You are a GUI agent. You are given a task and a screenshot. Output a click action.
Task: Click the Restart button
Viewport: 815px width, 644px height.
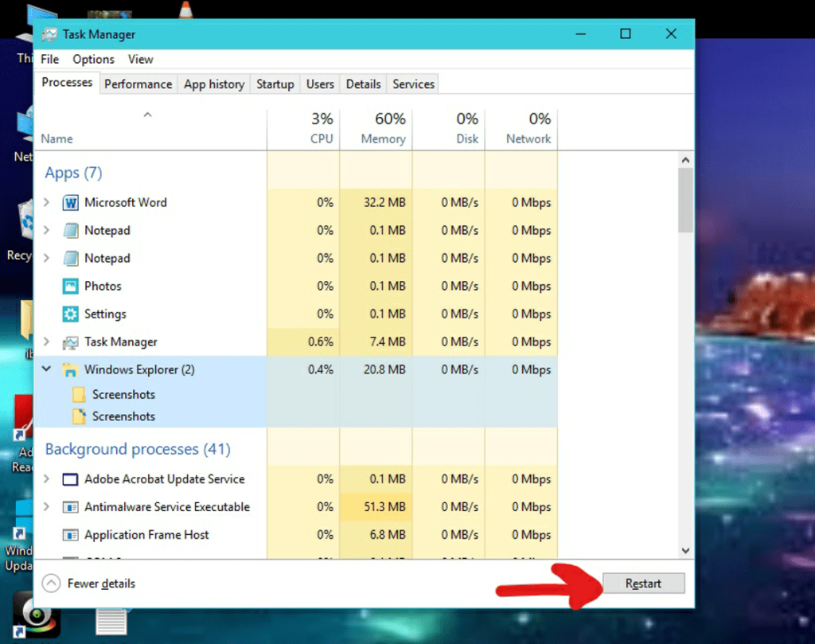tap(643, 583)
